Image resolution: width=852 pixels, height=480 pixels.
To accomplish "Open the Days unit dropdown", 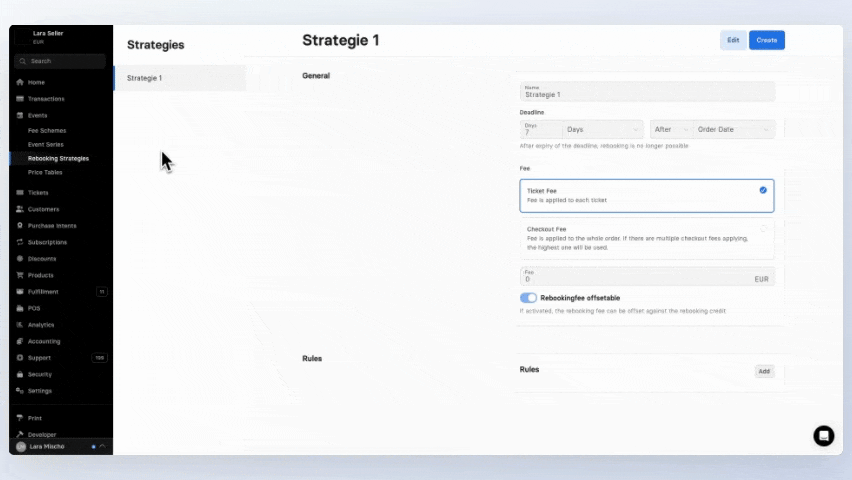I will (603, 129).
